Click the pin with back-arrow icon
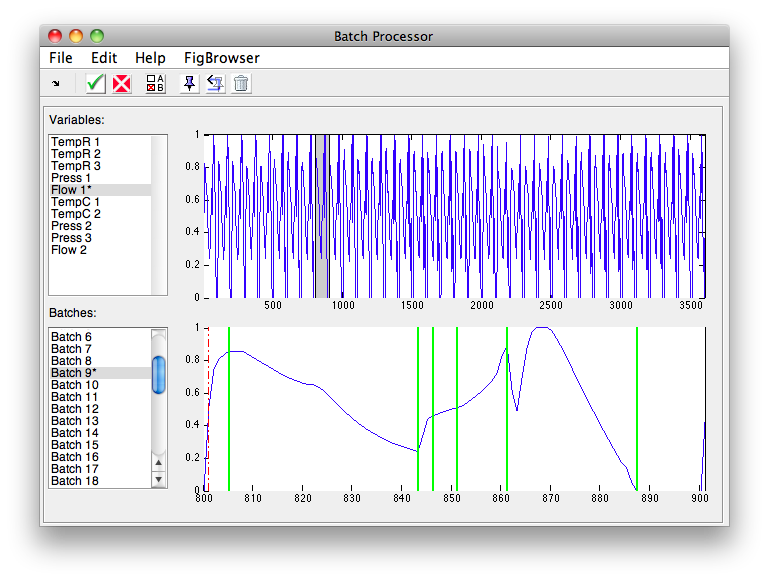This screenshot has width=769, height=581. point(215,84)
